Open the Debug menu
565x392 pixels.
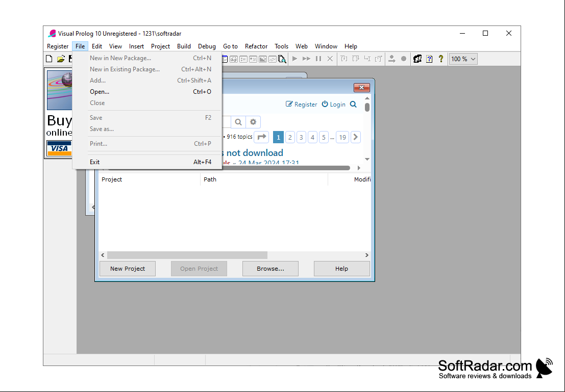point(207,46)
